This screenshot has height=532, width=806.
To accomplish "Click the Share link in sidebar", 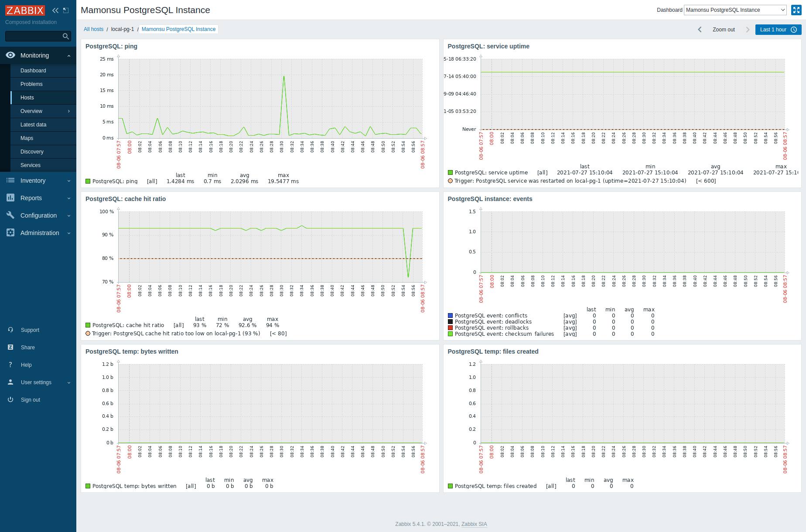I will (28, 348).
